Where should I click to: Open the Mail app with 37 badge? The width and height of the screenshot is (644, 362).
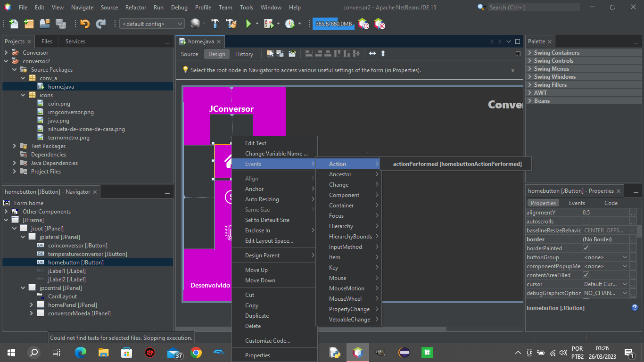pyautogui.click(x=173, y=352)
